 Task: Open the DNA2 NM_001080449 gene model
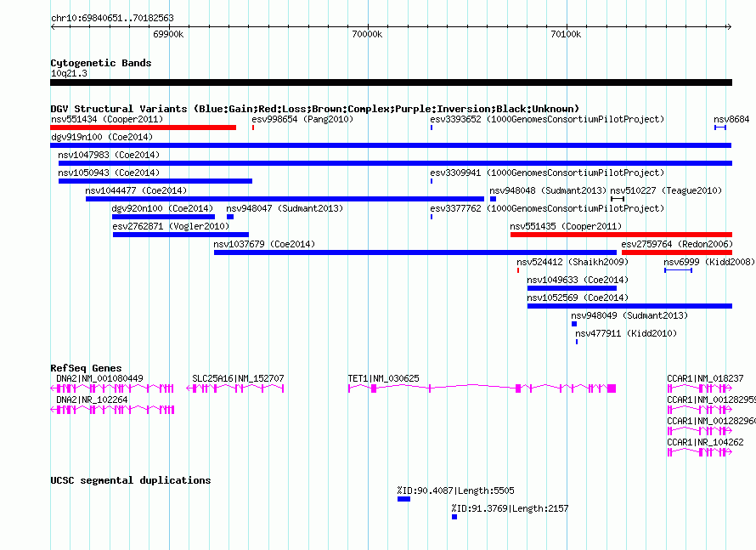[x=112, y=388]
